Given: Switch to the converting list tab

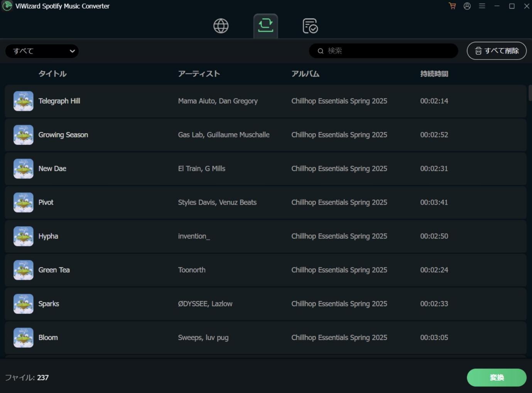Looking at the screenshot, I should tap(265, 25).
